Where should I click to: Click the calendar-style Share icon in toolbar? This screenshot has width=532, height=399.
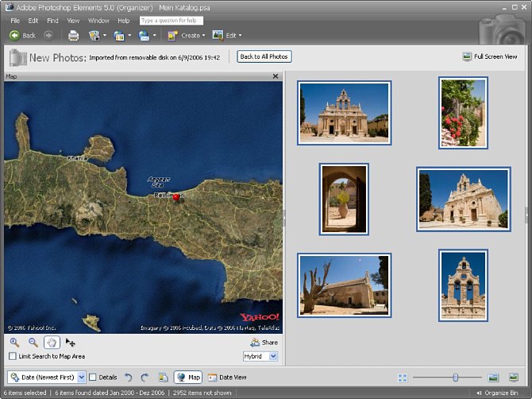119,35
